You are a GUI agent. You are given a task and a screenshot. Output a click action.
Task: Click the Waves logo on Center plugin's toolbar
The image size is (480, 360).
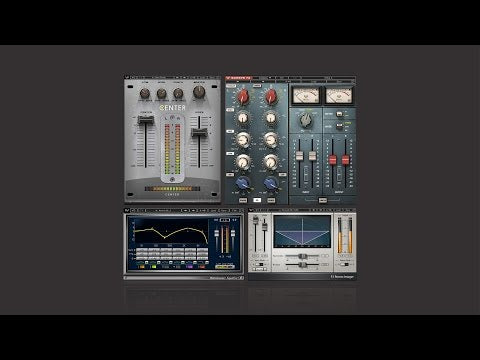[x=127, y=77]
